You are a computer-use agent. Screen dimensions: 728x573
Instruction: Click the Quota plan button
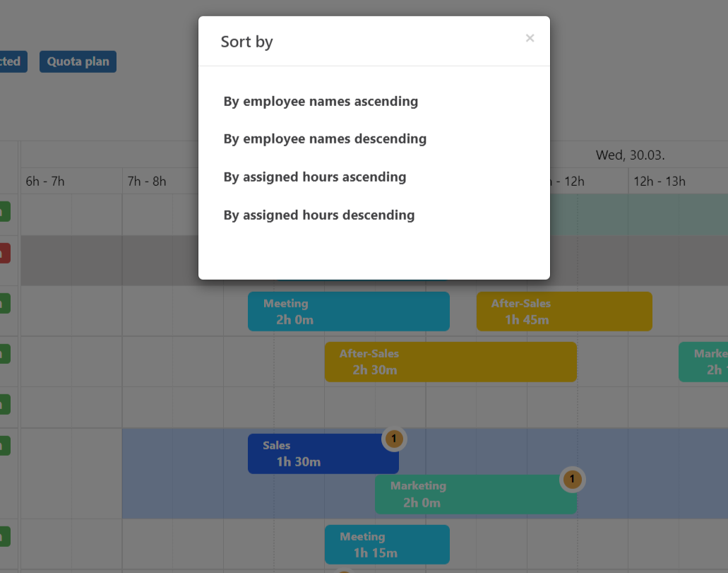coord(78,61)
